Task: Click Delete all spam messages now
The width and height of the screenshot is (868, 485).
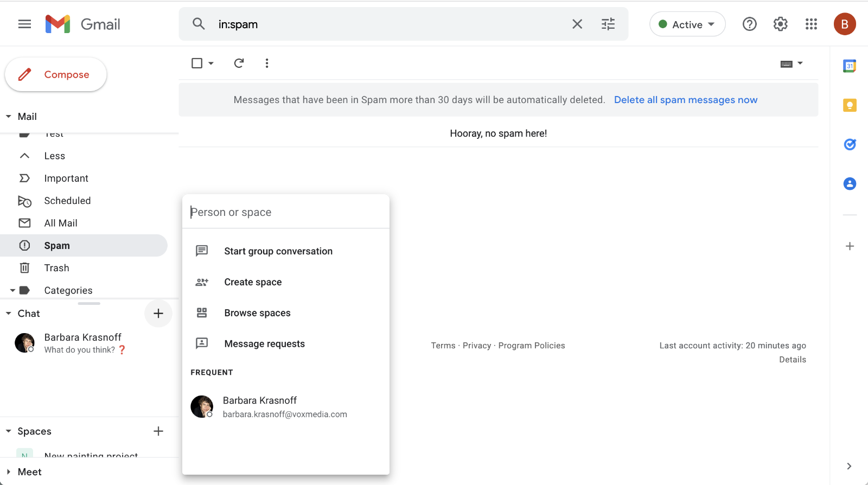Action: 686,100
